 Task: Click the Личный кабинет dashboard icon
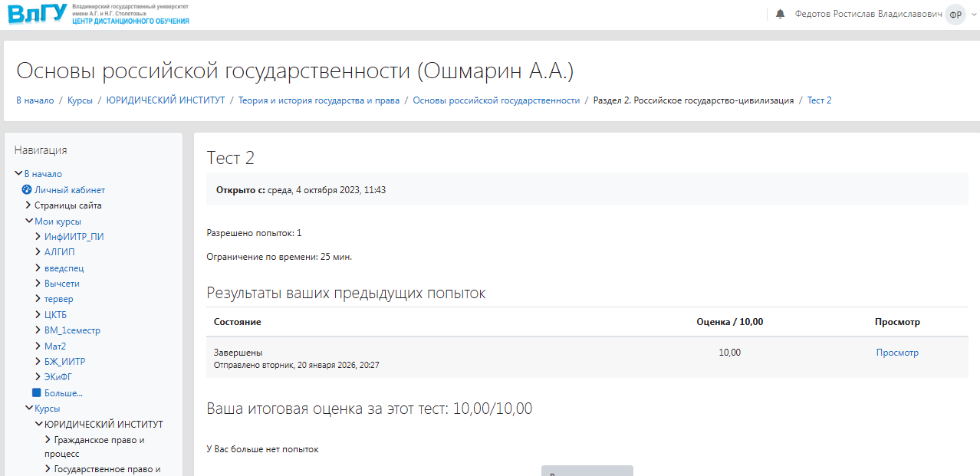pos(26,189)
